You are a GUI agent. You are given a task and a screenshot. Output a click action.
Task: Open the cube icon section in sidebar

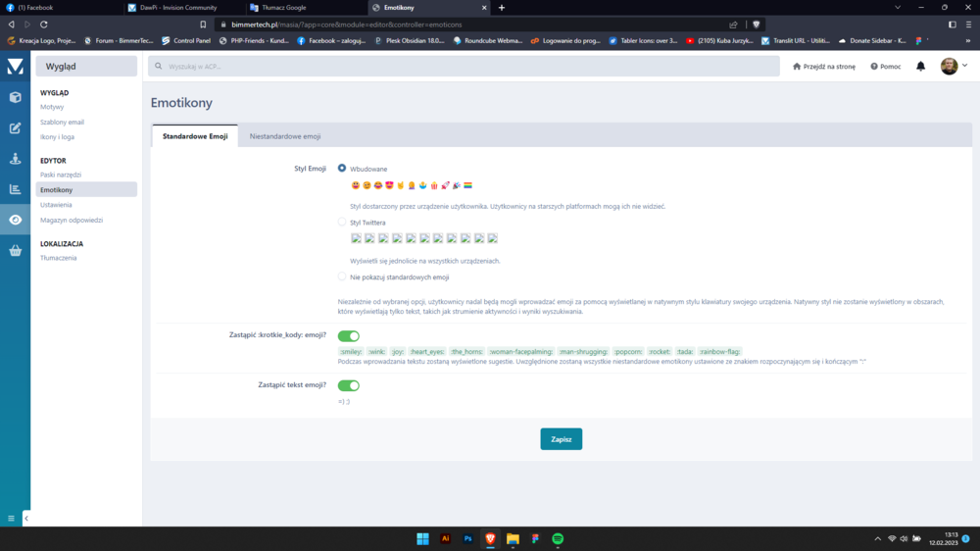(15, 97)
